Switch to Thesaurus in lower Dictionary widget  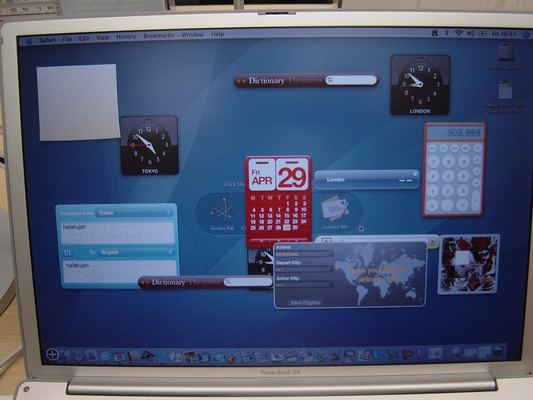pyautogui.click(x=205, y=282)
